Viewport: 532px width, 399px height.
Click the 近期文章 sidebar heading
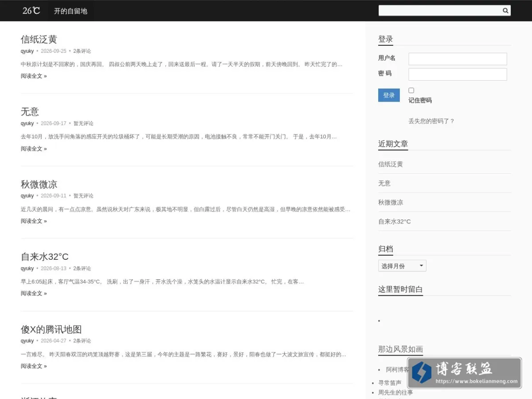[x=393, y=144]
